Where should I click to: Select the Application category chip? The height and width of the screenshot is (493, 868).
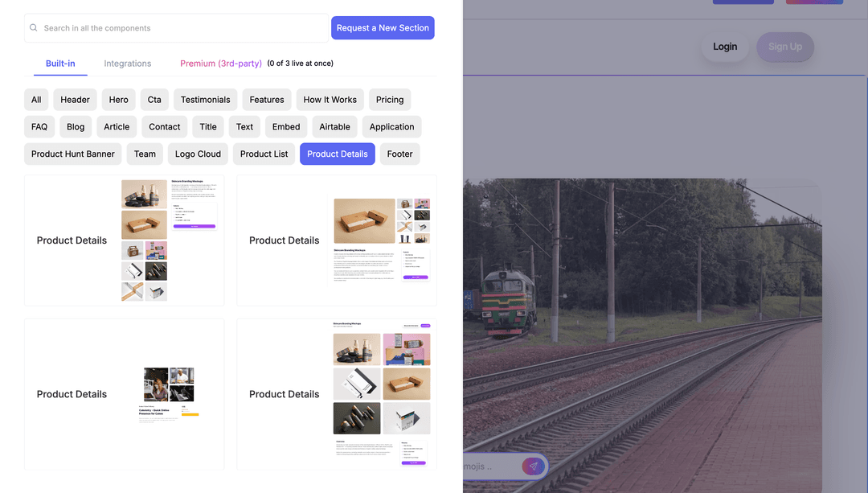[392, 127]
